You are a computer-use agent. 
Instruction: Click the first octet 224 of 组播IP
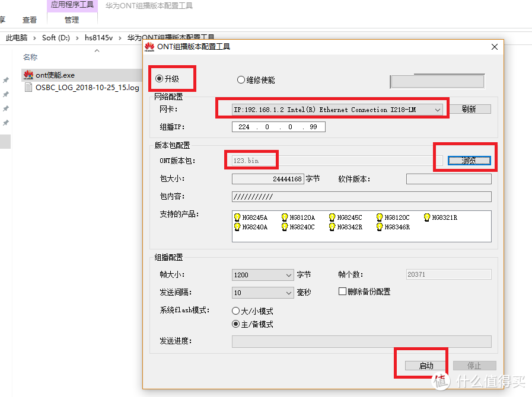pos(244,127)
